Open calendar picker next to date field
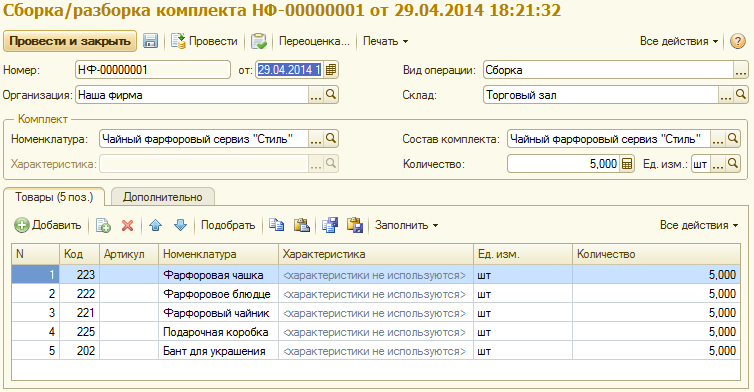 pyautogui.click(x=331, y=70)
